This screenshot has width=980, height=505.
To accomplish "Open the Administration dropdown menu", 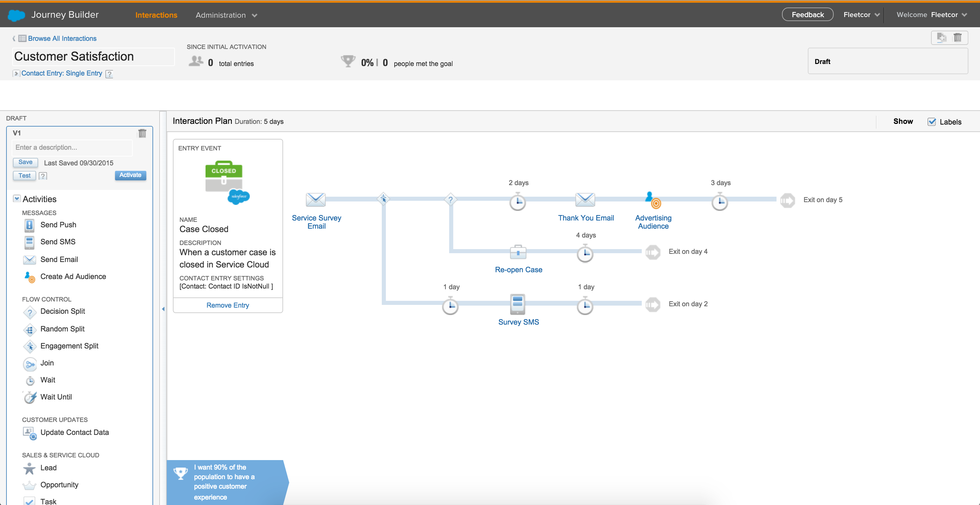I will (226, 15).
